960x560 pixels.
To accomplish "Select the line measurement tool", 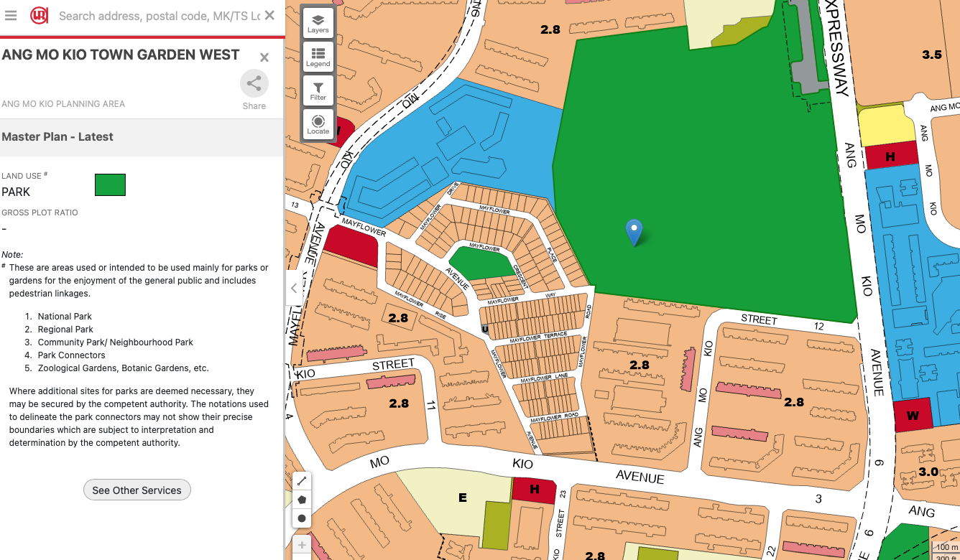I will pyautogui.click(x=302, y=481).
